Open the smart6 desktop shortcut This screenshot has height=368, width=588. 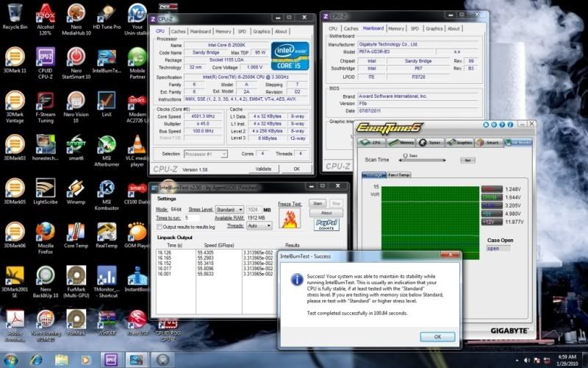pos(76,148)
